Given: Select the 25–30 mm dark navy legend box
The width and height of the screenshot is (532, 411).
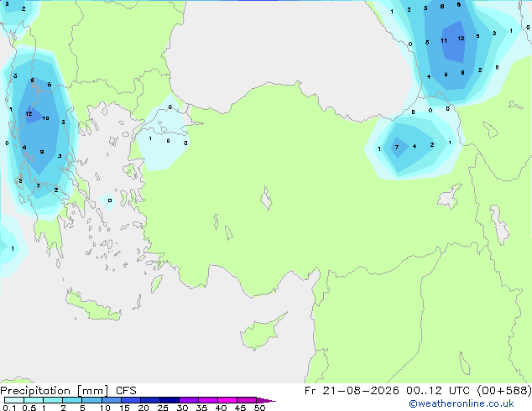Looking at the screenshot, I should tap(170, 400).
